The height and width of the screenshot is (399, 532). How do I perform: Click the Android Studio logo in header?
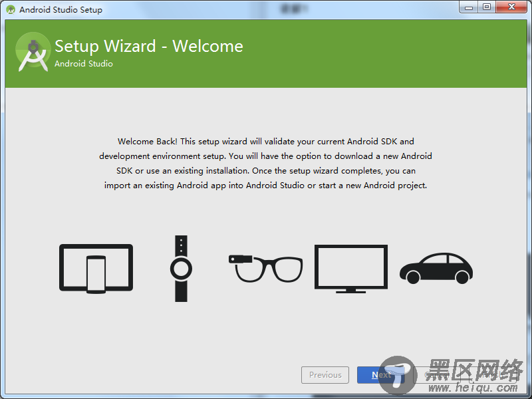(33, 52)
